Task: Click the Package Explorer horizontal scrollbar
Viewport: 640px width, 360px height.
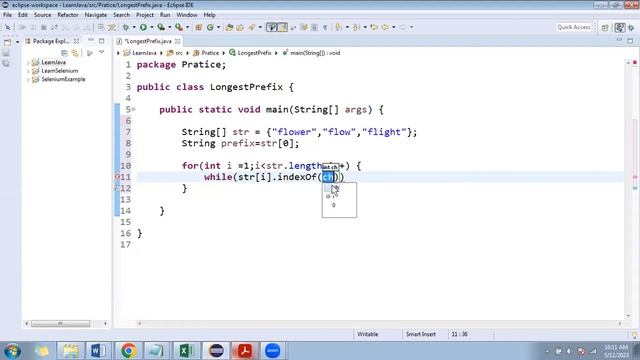Action: tap(60, 324)
